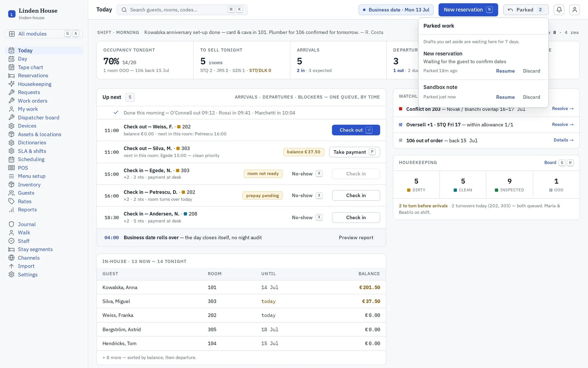Open Kowalska, Anna in-house row
The width and height of the screenshot is (588, 368).
coord(241,287)
